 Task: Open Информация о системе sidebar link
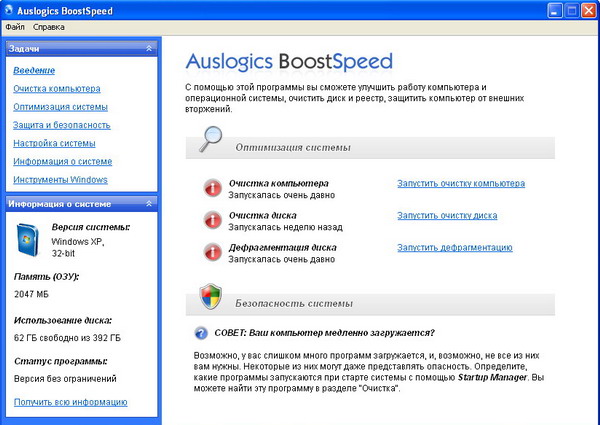[63, 161]
